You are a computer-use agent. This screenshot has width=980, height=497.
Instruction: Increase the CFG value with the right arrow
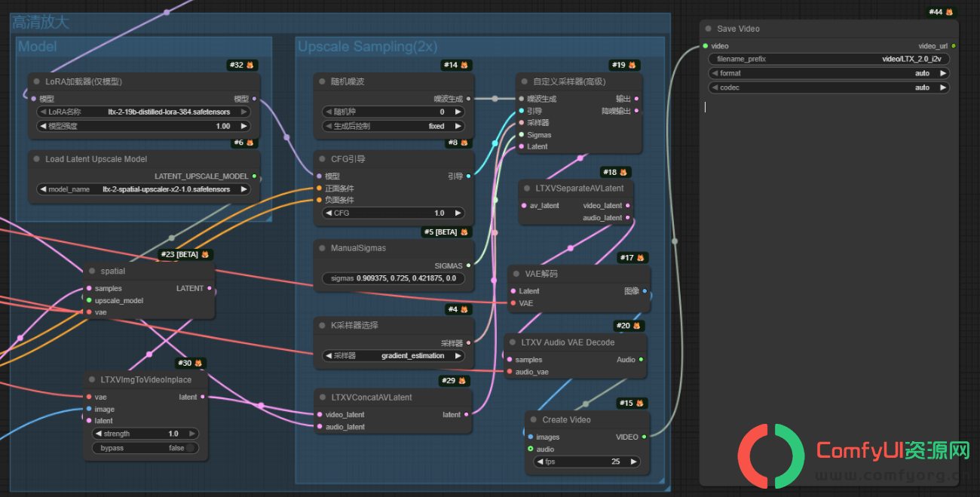click(x=457, y=213)
